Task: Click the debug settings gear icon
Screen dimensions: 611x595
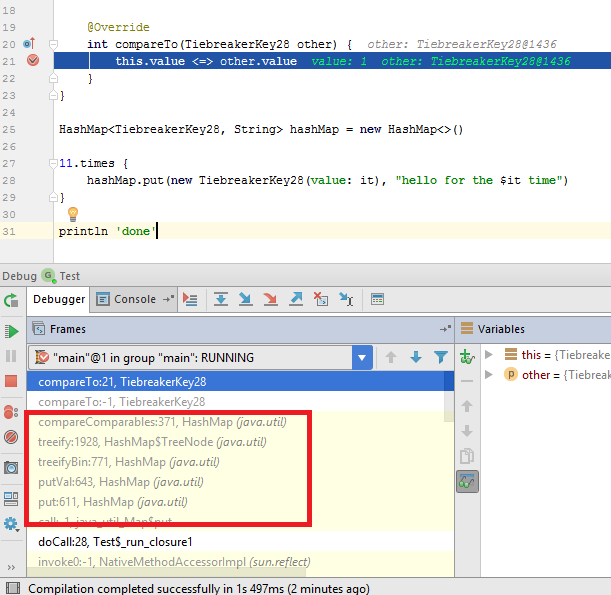Action: [11, 523]
